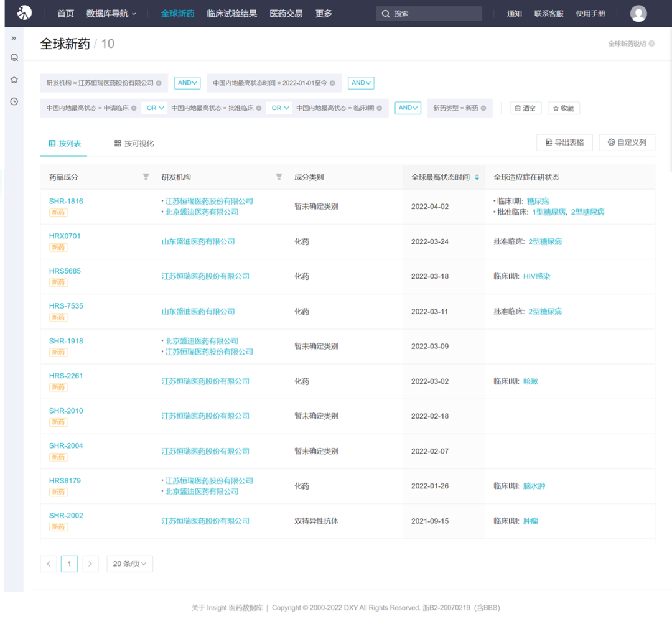Viewport: 672px width, 619px height.
Task: Click the 清空 button
Action: point(525,108)
